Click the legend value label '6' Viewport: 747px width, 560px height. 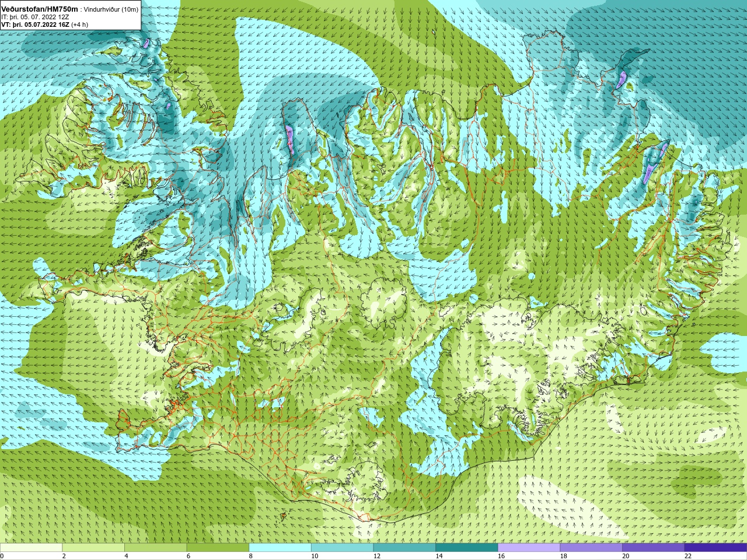coord(189,556)
